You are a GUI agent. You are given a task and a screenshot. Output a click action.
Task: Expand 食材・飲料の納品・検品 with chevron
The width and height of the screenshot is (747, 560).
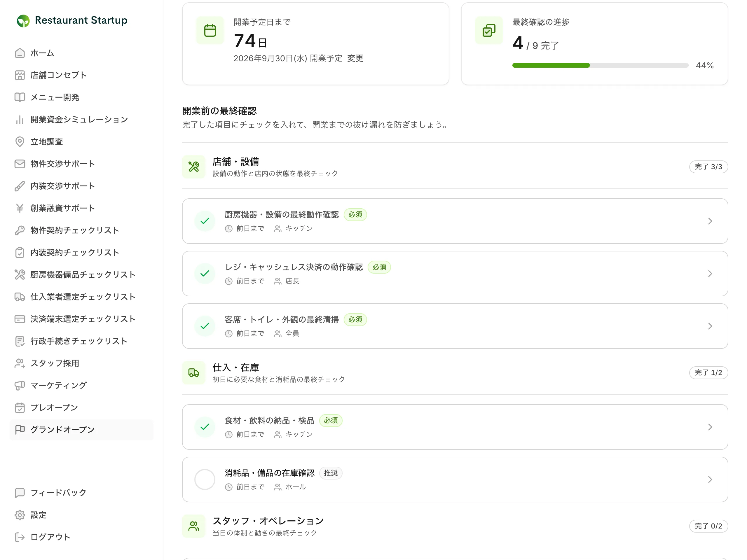click(x=710, y=427)
